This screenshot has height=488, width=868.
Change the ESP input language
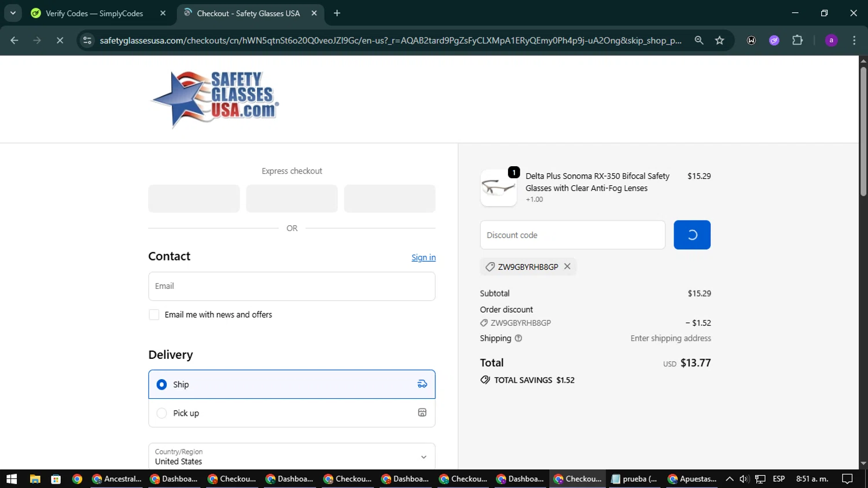tap(779, 479)
